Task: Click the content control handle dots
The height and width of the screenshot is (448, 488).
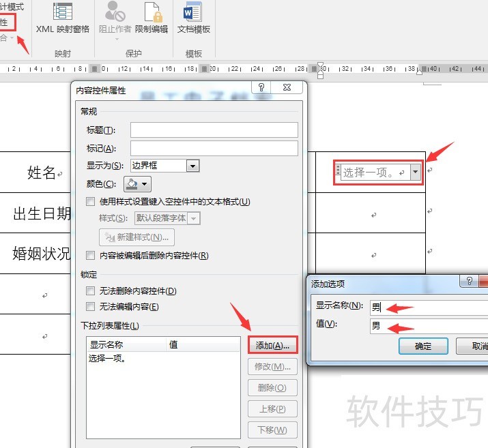Action: (x=338, y=170)
